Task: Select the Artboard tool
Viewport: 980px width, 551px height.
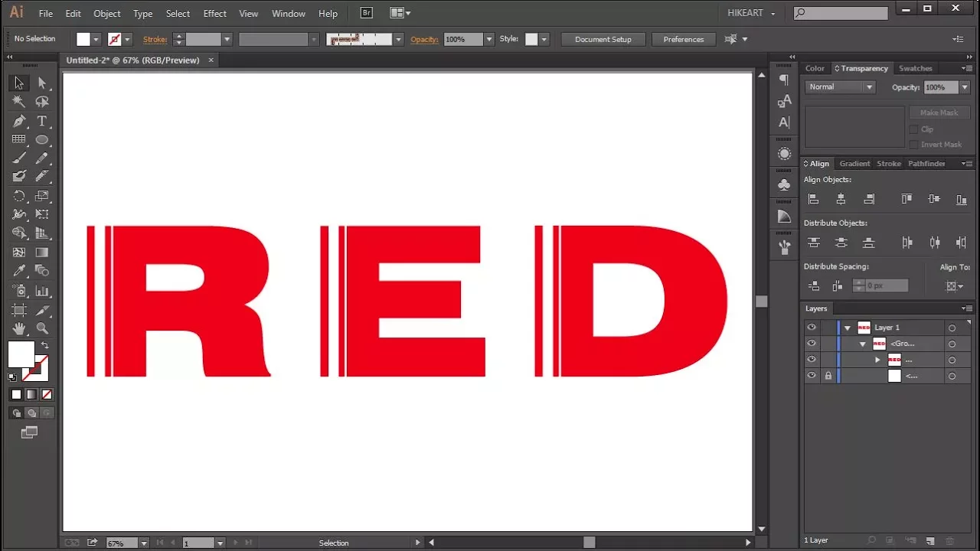Action: pos(19,309)
